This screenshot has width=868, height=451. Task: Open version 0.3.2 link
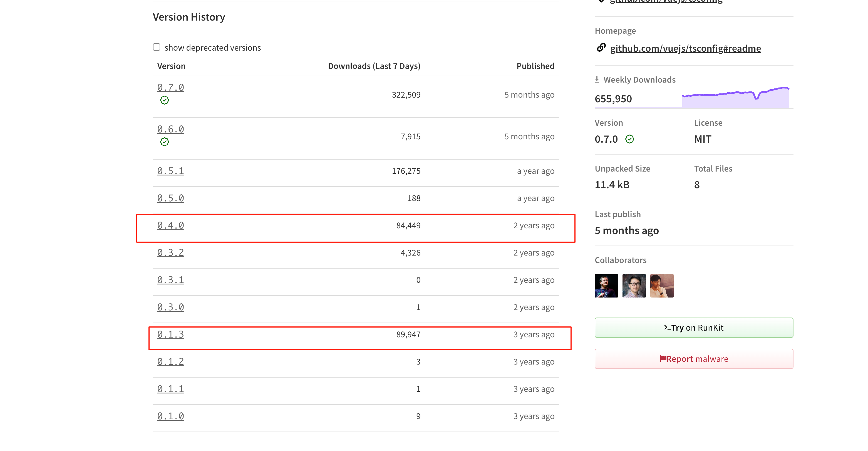[x=170, y=253]
